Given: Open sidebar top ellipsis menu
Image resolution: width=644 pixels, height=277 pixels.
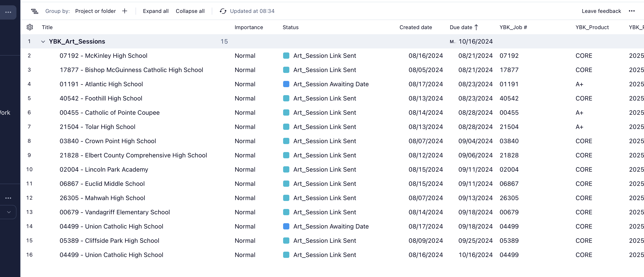Looking at the screenshot, I should pyautogui.click(x=8, y=12).
